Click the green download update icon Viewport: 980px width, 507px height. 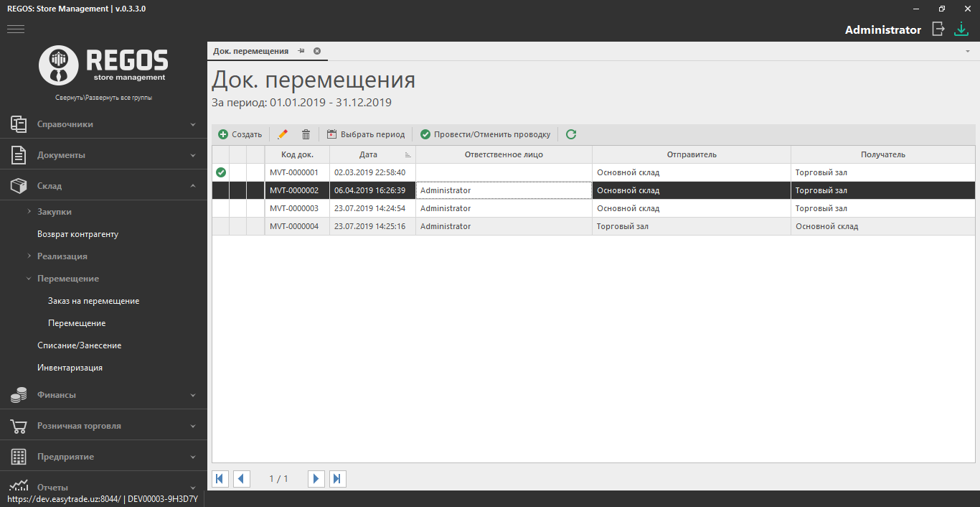tap(961, 29)
